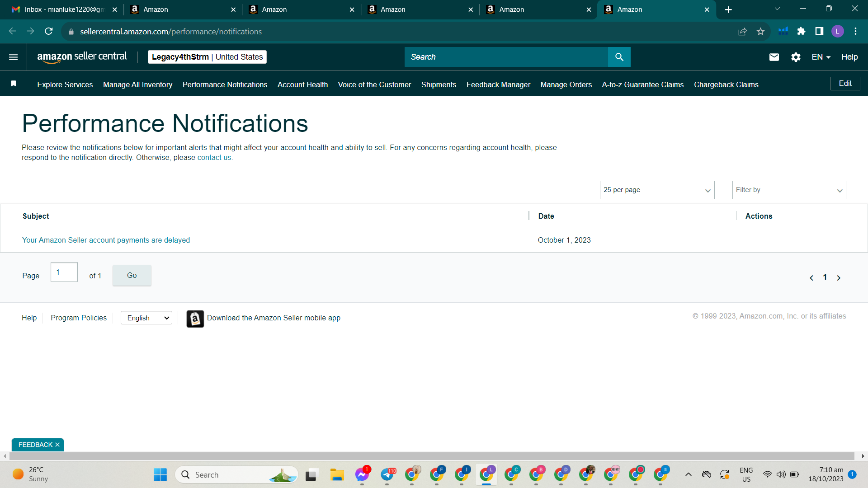Open A-to-z Guarantee Claims
This screenshot has width=868, height=488.
[642, 84]
